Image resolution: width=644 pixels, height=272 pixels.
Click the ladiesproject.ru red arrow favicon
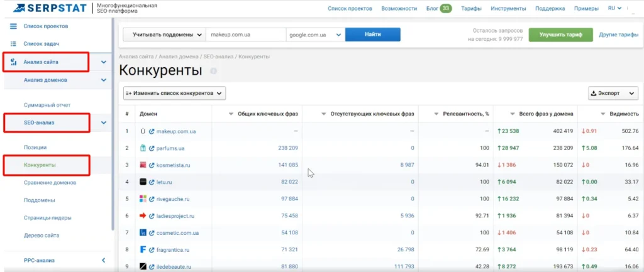(x=143, y=215)
